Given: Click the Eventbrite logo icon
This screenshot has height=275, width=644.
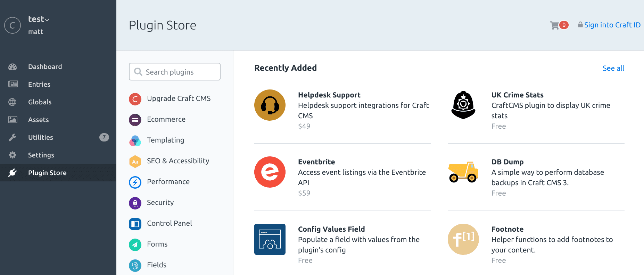Looking at the screenshot, I should coord(270,172).
